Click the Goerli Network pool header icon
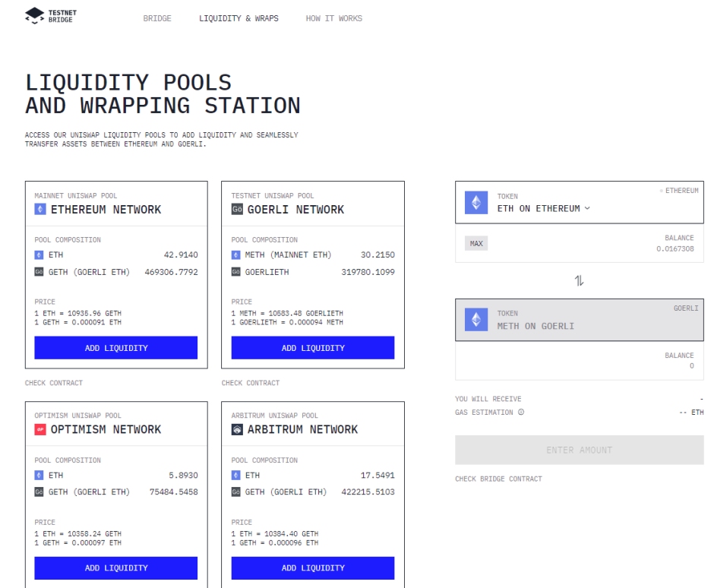Image resolution: width=711 pixels, height=588 pixels. (x=237, y=209)
